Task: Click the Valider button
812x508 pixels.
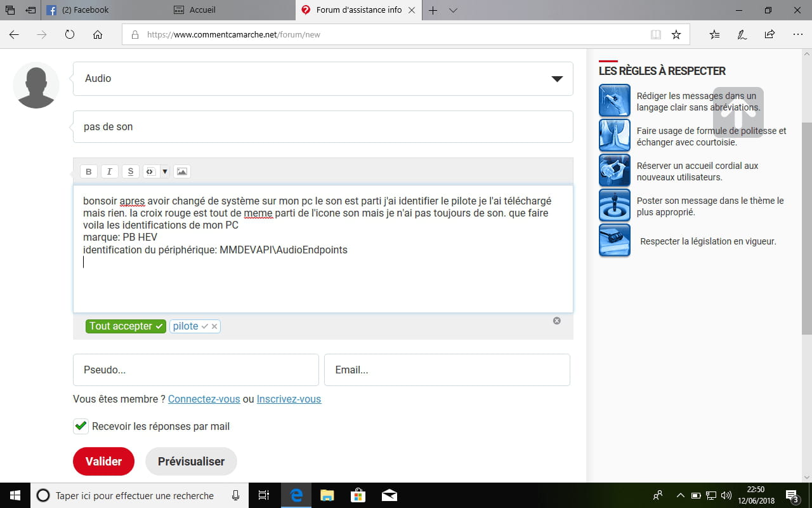Action: coord(103,461)
